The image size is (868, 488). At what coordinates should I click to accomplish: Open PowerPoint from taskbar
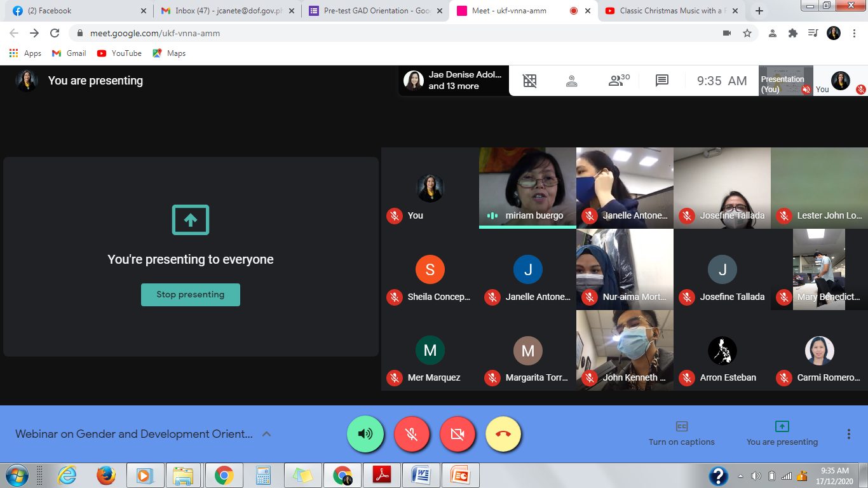point(460,475)
